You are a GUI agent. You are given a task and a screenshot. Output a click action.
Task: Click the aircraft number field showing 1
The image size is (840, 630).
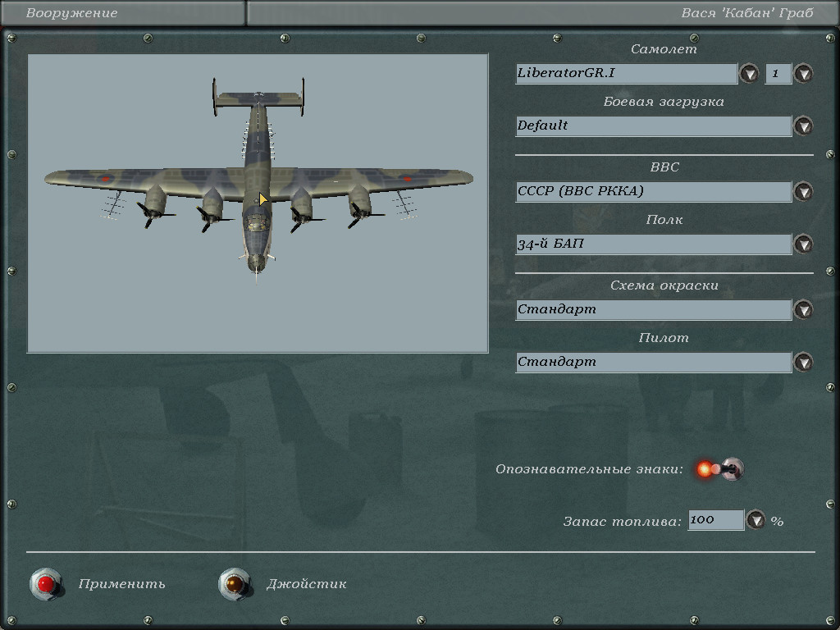pos(778,73)
